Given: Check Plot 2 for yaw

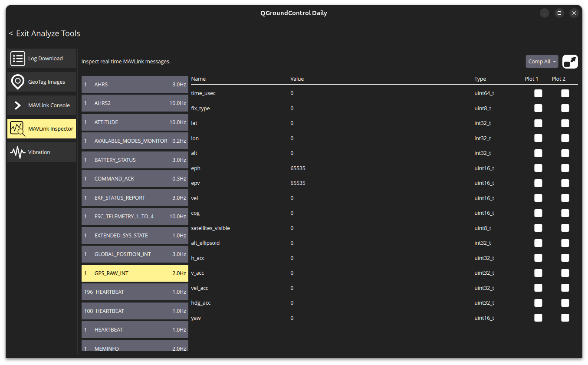Looking at the screenshot, I should (x=565, y=318).
